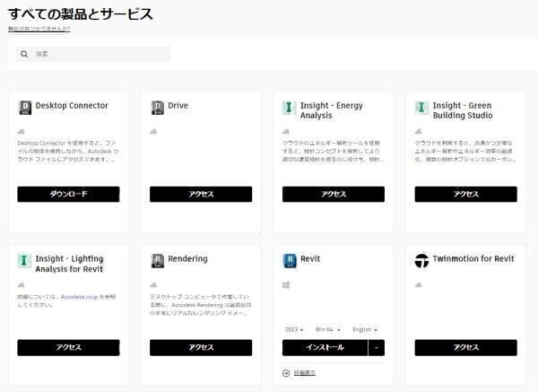Click Windows platform icon in Revit card
The image size is (538, 392).
[x=286, y=285]
